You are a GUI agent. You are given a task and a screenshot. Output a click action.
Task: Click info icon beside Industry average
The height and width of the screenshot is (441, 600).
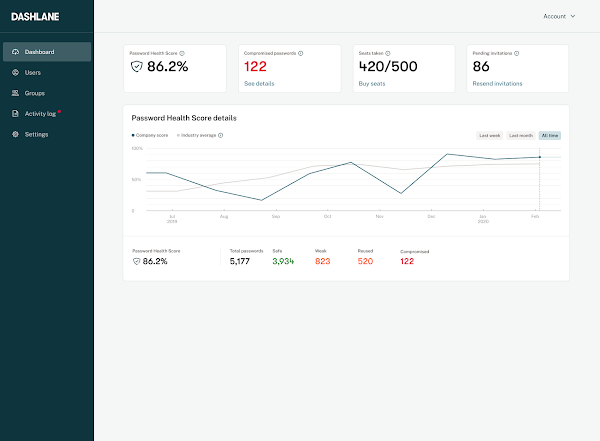tap(220, 135)
